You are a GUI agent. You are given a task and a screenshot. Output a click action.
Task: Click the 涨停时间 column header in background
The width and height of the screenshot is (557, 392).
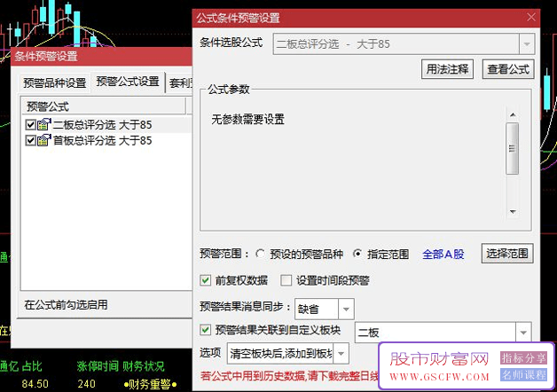98,366
